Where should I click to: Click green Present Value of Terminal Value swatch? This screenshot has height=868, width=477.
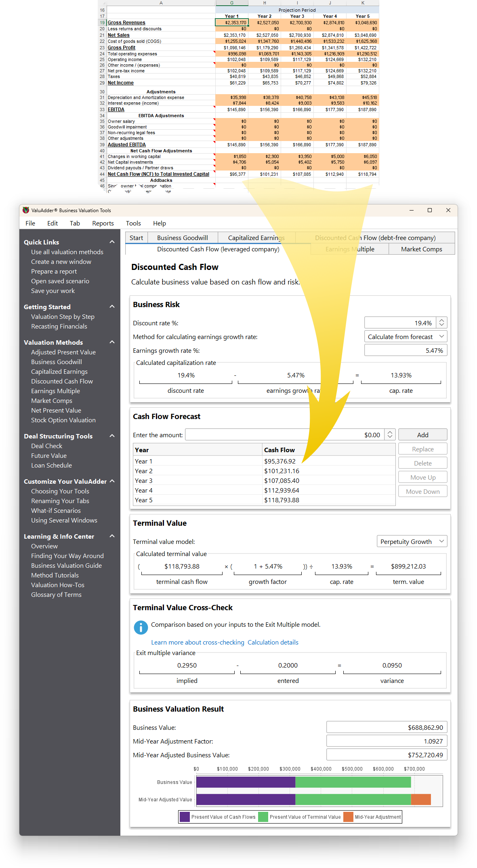(263, 817)
